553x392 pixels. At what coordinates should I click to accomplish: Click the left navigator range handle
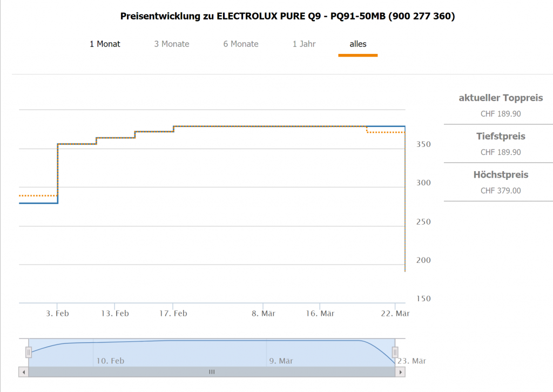click(29, 352)
